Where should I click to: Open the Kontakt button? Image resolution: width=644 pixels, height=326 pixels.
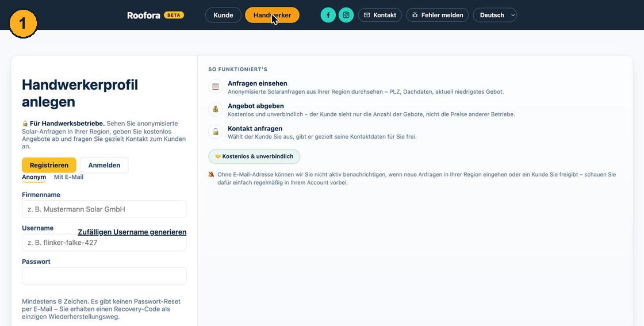380,15
